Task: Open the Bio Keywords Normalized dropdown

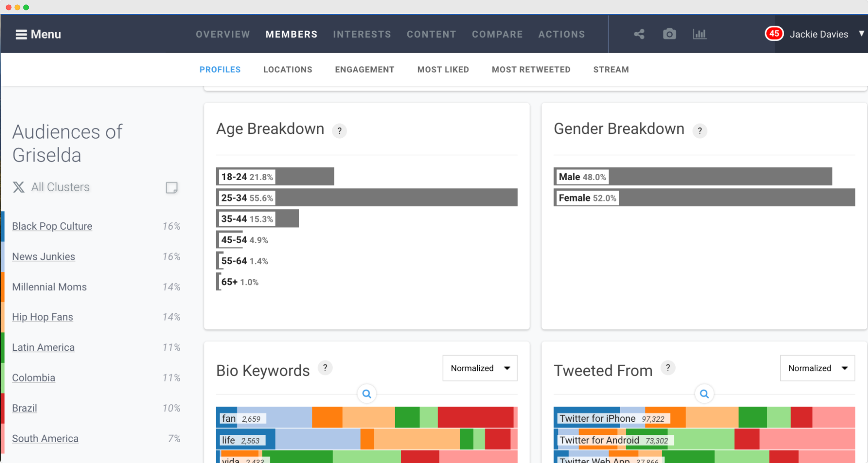Action: (x=480, y=368)
